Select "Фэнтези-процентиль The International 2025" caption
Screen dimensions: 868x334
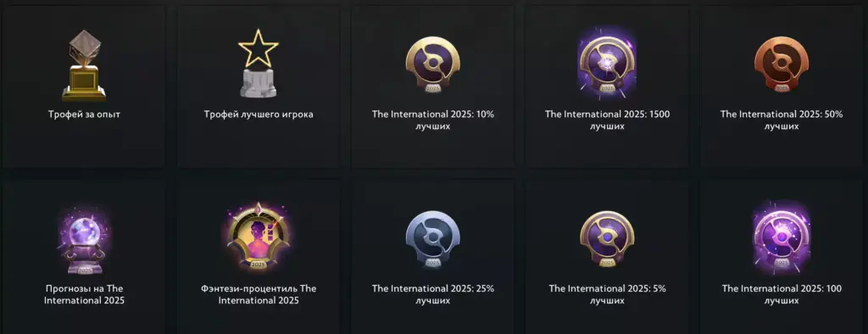coord(259,295)
